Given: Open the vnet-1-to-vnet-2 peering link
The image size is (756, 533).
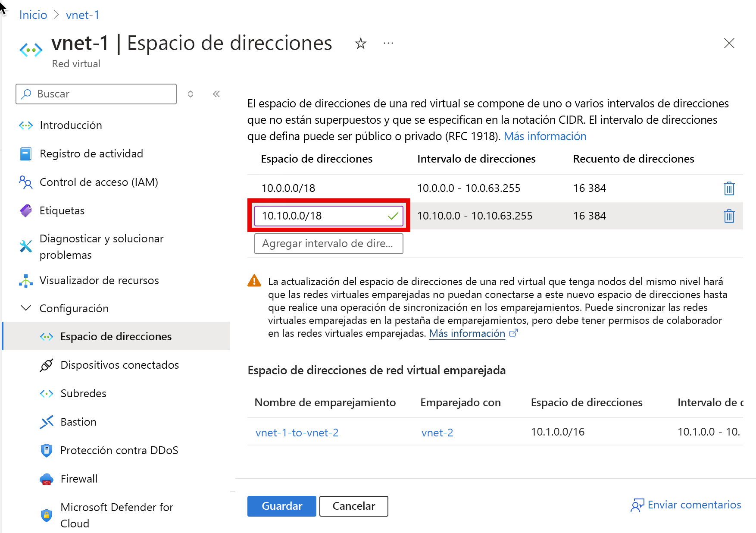Looking at the screenshot, I should point(297,433).
